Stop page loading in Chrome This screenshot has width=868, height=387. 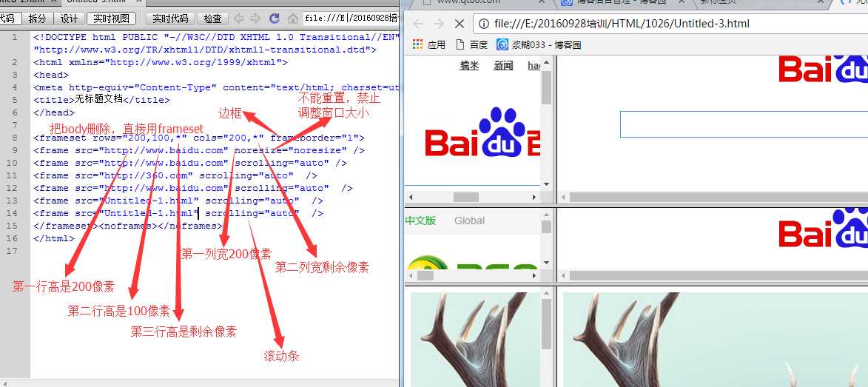(x=459, y=24)
